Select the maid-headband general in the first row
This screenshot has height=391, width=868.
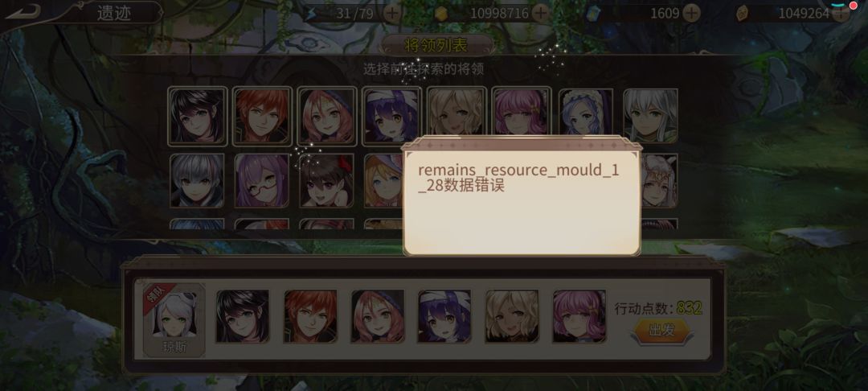[586, 117]
